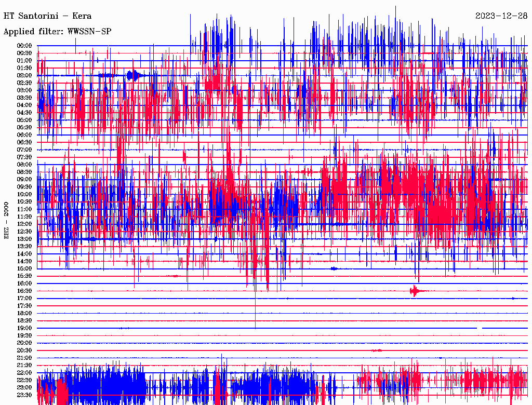Click the 23:00 time label
532x405 pixels.
point(24,388)
